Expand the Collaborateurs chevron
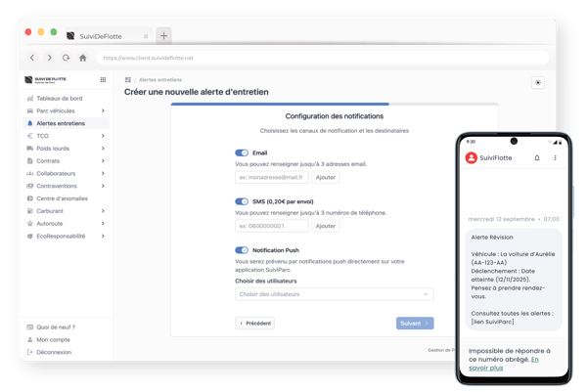 (103, 174)
